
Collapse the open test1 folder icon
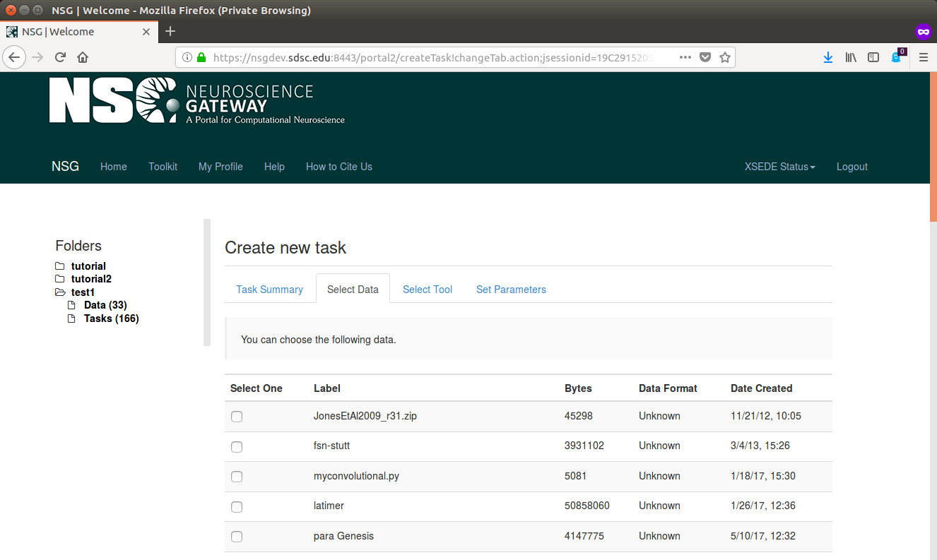click(60, 292)
